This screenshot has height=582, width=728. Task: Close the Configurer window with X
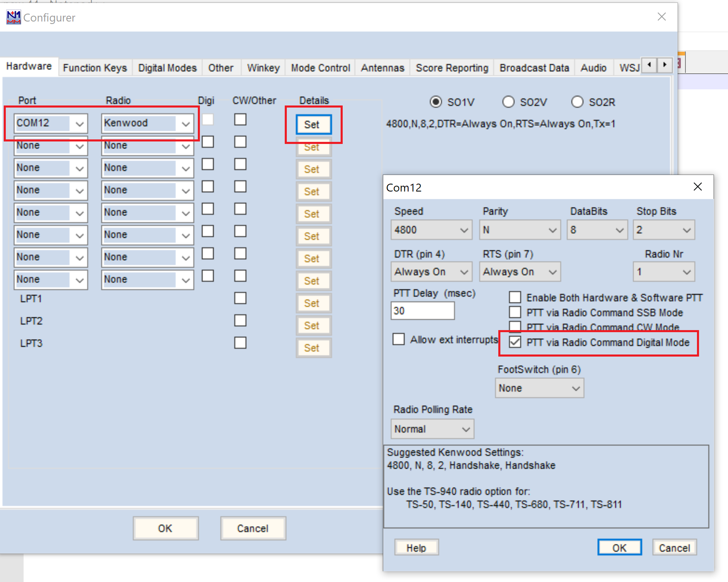[x=662, y=17]
